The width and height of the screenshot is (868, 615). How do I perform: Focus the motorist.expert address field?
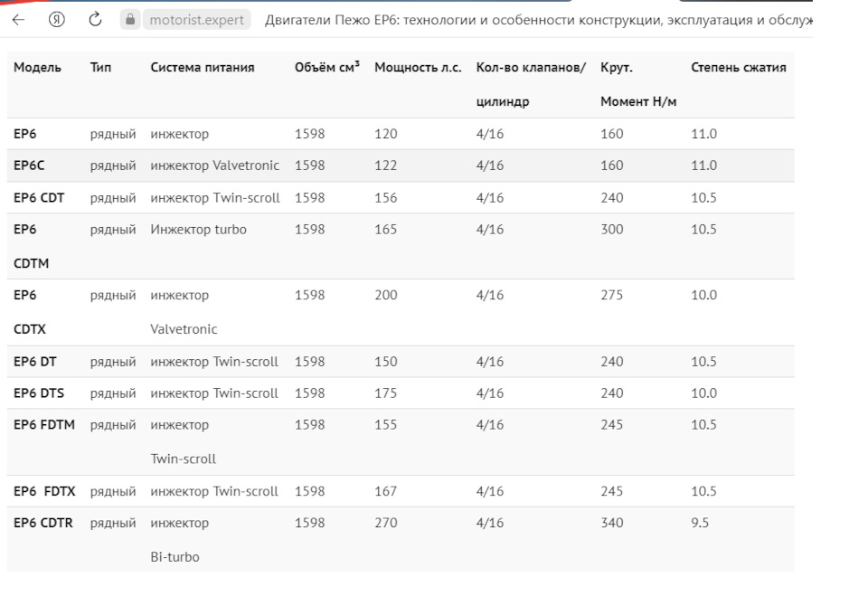pyautogui.click(x=196, y=20)
